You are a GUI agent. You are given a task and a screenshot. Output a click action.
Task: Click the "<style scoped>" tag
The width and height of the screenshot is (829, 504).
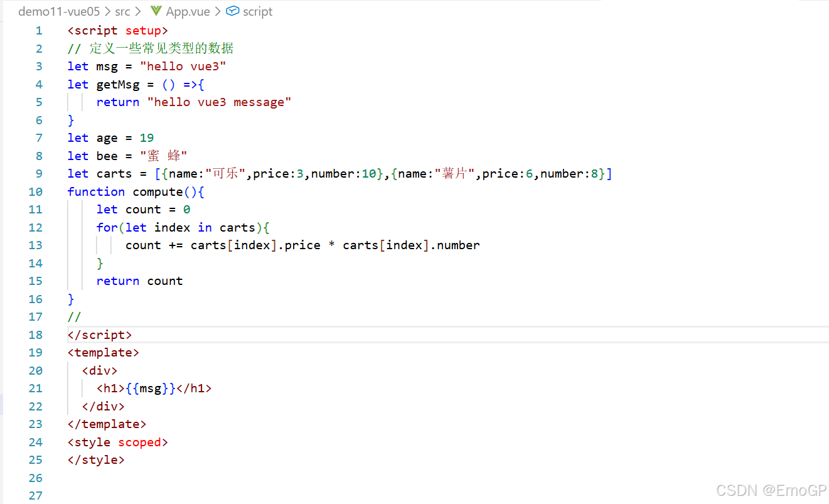click(x=118, y=442)
